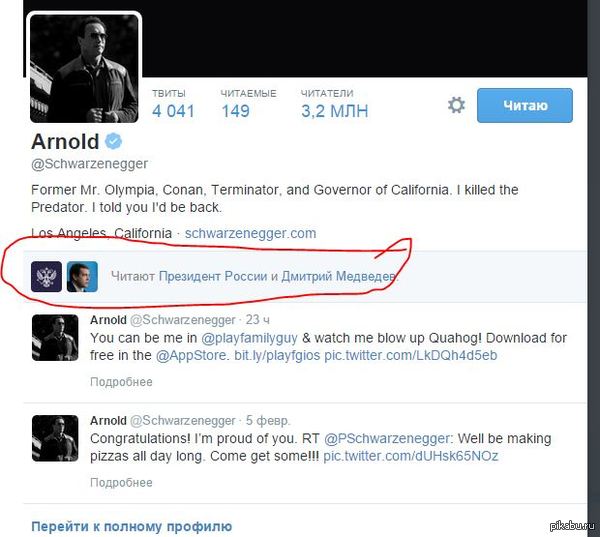Open the @AppStore mention link
Screen dimensions: 600x537
191,355
